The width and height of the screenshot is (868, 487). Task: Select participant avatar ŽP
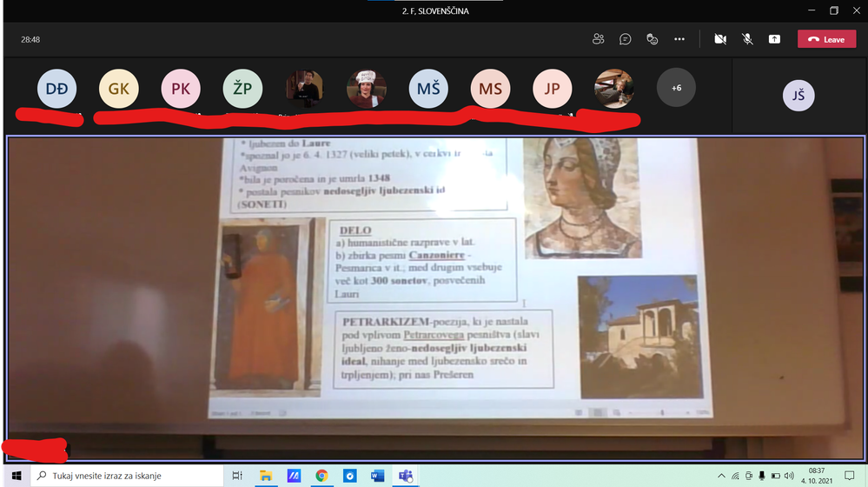(x=242, y=89)
